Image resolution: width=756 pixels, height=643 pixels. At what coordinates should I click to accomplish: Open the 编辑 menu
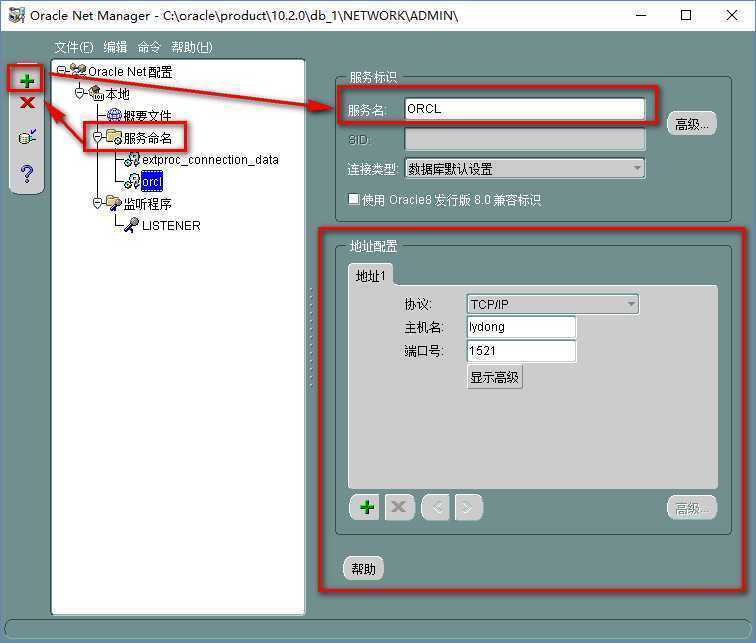[115, 47]
